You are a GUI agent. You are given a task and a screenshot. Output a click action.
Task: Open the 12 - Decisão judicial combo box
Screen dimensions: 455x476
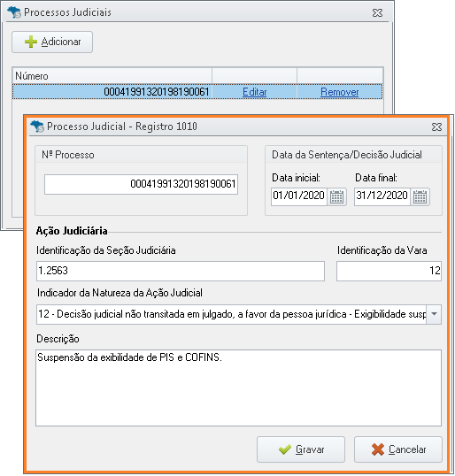(x=239, y=314)
